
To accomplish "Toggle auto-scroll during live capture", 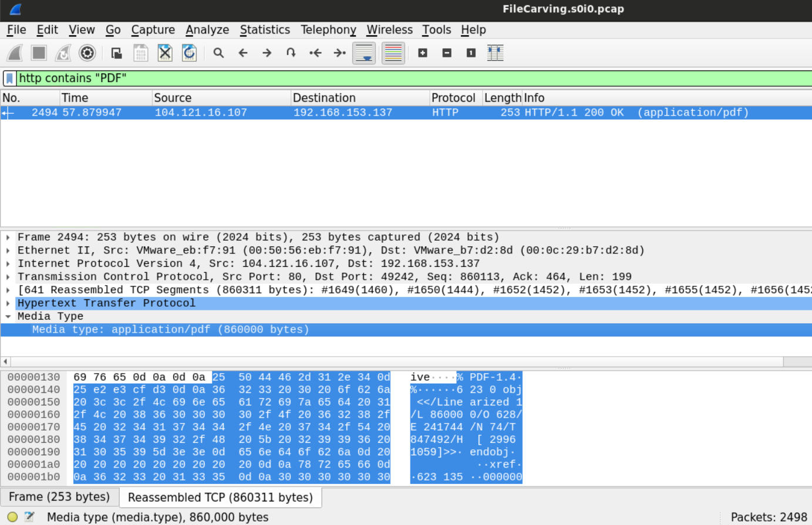I will pyautogui.click(x=364, y=53).
